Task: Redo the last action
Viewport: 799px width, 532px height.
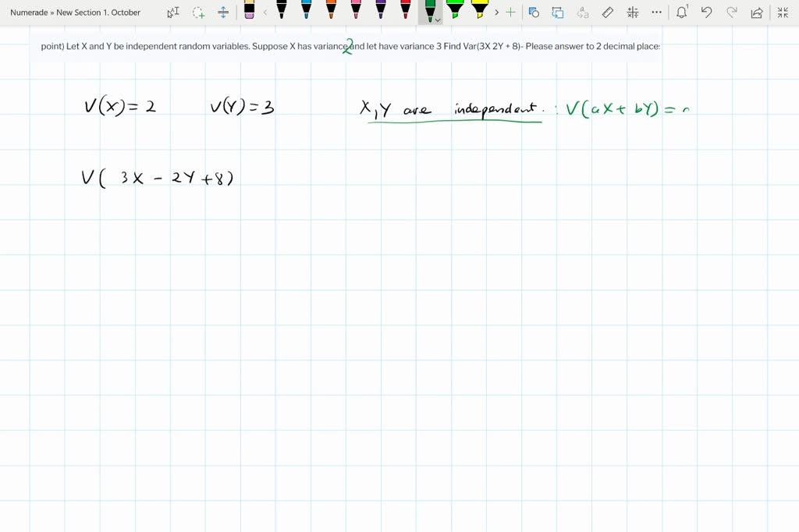Action: pos(732,12)
